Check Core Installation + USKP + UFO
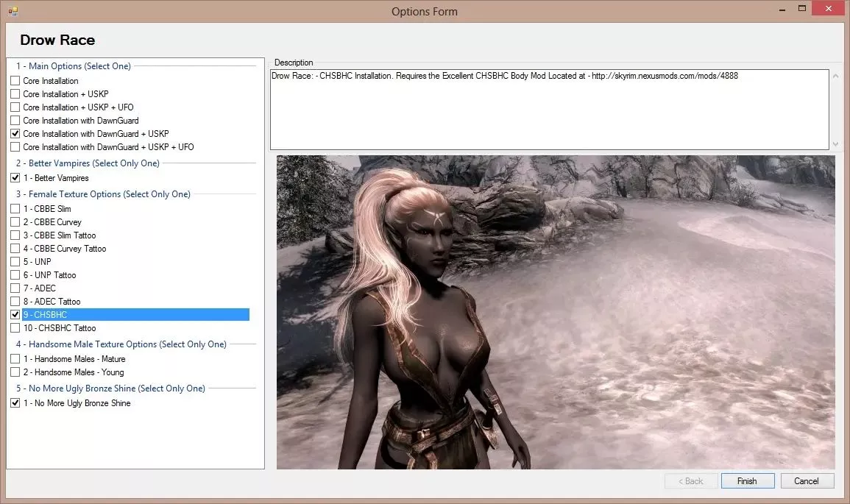 pyautogui.click(x=15, y=107)
